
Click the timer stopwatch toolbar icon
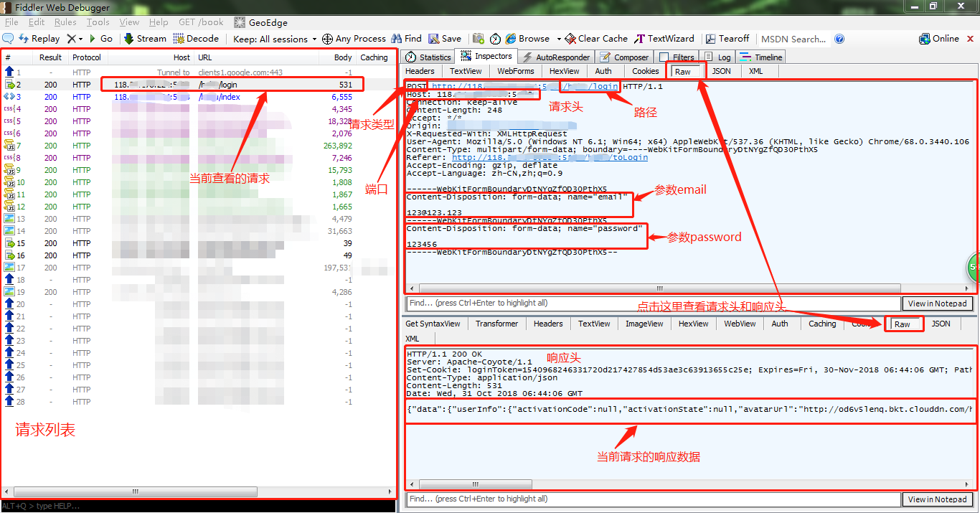point(496,39)
